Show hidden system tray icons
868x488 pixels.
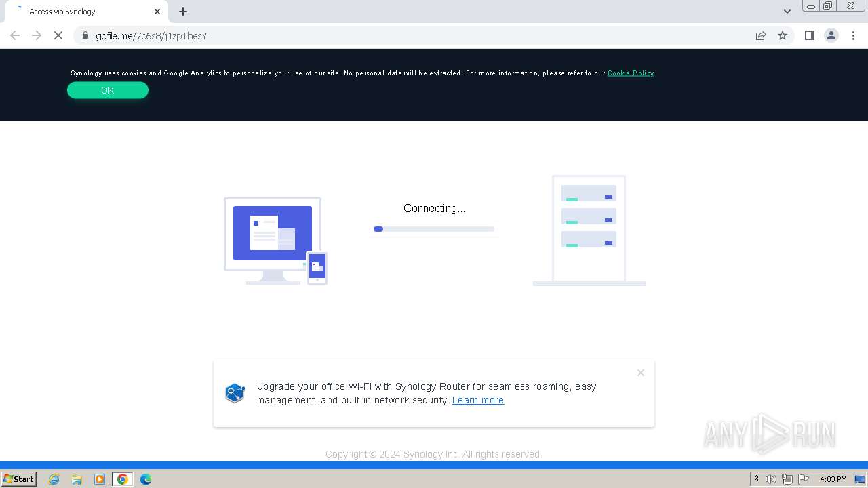[x=757, y=479]
